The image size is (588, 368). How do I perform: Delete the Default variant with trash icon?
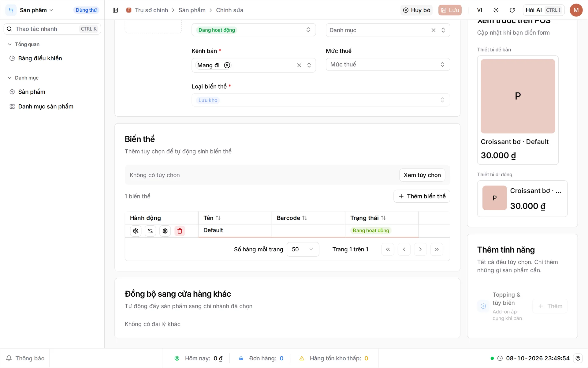tap(180, 231)
